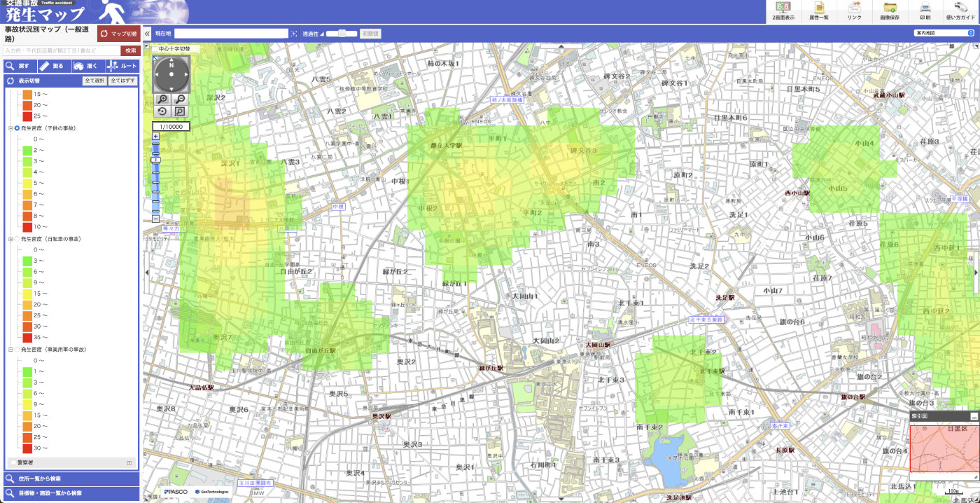This screenshot has width=980, height=503.
Task: Open the ルート route tab
Action: 122,66
